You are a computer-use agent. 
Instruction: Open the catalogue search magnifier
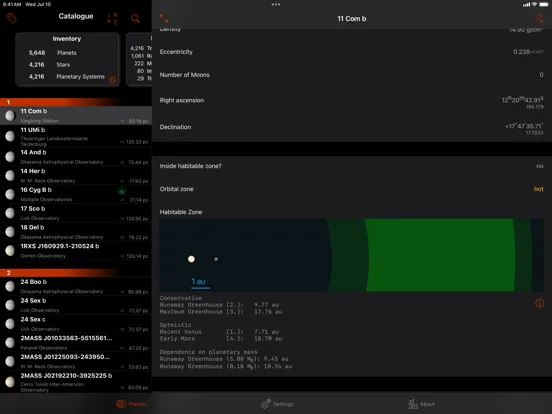[x=135, y=18]
